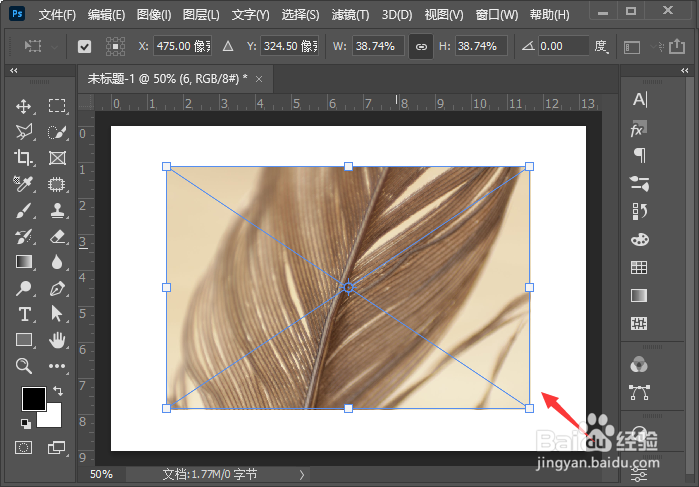The height and width of the screenshot is (487, 699).
Task: Select the Clone Stamp tool
Action: click(x=57, y=210)
